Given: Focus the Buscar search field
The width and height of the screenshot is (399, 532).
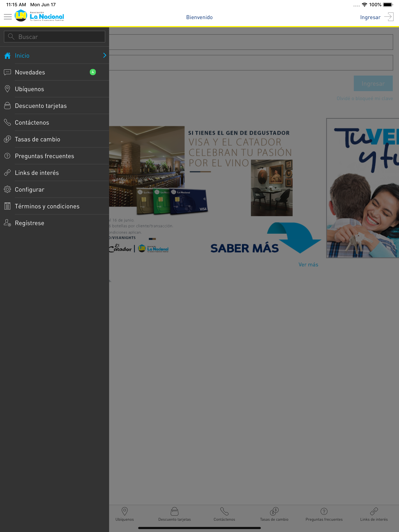Looking at the screenshot, I should coord(54,37).
